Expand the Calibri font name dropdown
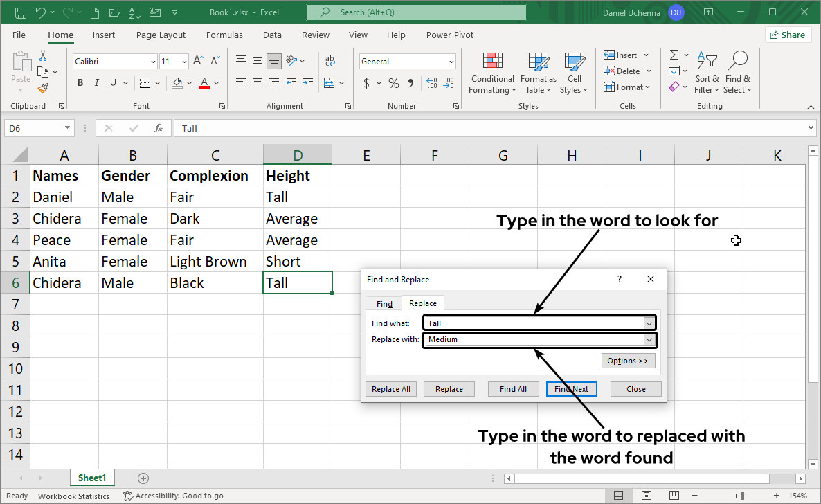The width and height of the screenshot is (821, 504). [x=153, y=62]
